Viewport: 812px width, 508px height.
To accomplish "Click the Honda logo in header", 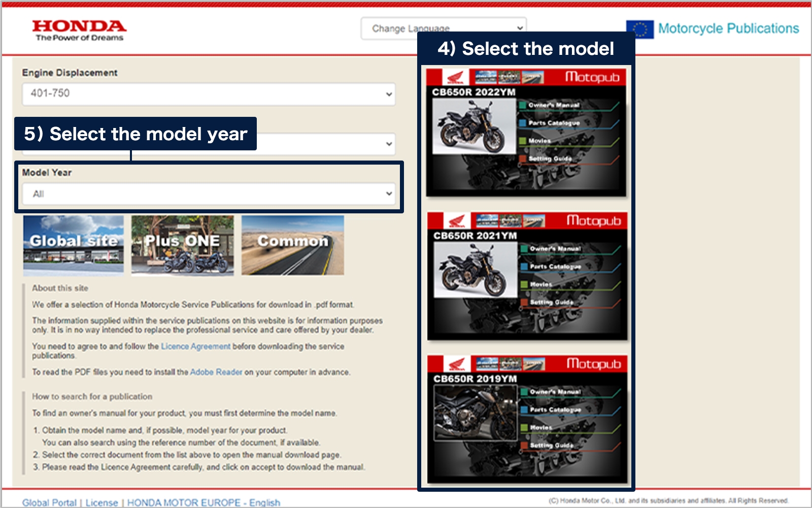I will (x=79, y=30).
